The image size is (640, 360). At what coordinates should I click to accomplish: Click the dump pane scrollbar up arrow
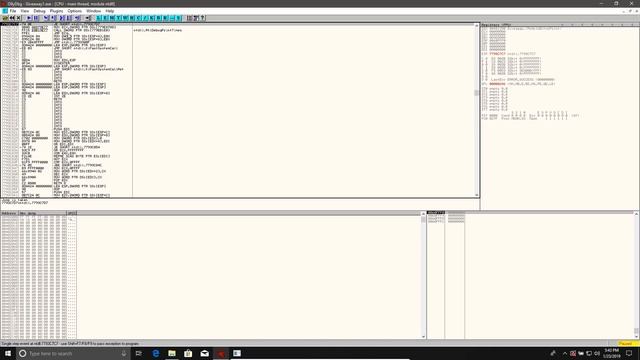pyautogui.click(x=423, y=213)
